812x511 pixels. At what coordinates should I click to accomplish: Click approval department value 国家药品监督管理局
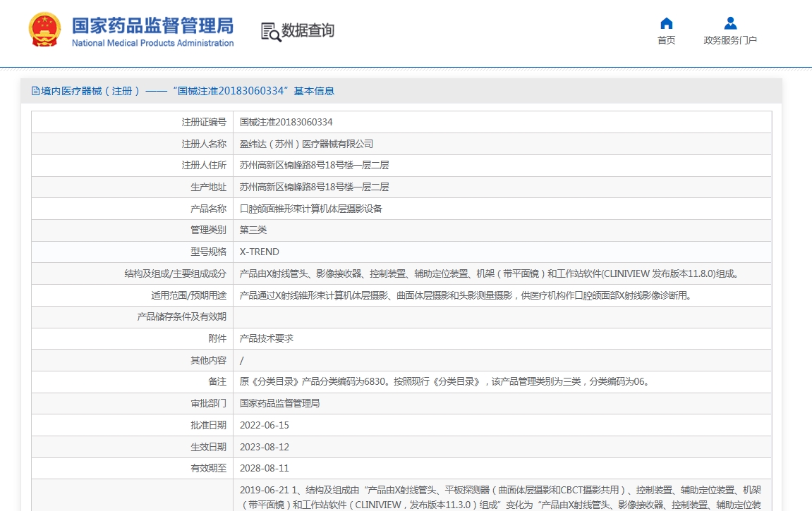click(279, 403)
